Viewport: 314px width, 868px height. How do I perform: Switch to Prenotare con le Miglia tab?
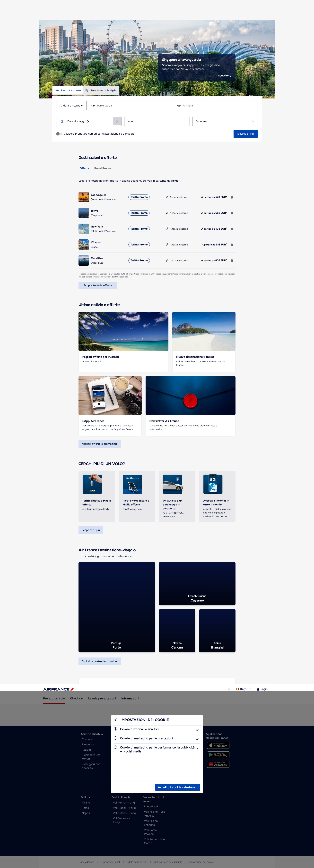tap(101, 90)
